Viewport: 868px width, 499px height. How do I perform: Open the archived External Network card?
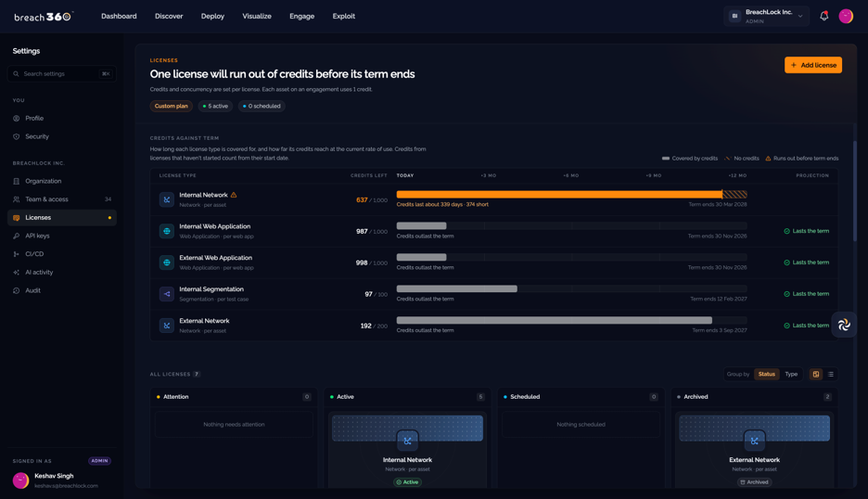pos(754,450)
